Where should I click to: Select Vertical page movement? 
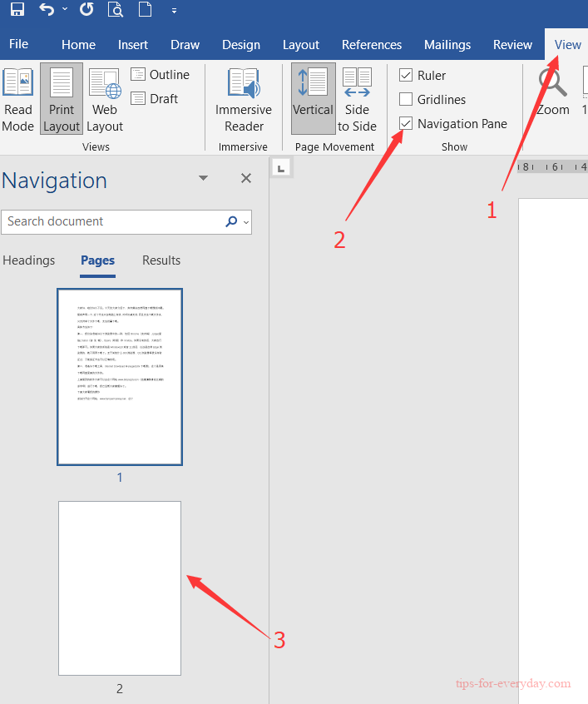pyautogui.click(x=314, y=99)
